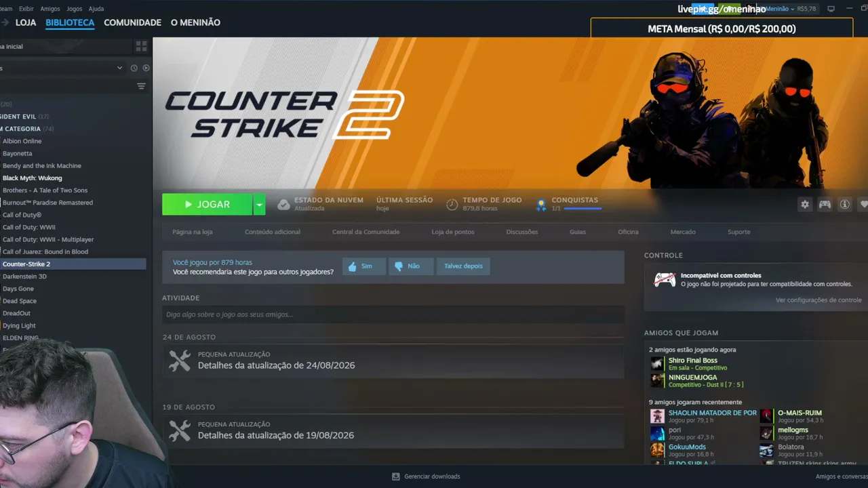Open the game settings gear icon
The width and height of the screenshot is (868, 488).
[x=805, y=204]
